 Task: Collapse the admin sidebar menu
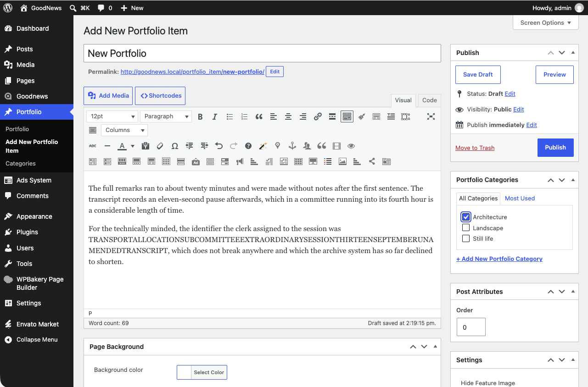click(x=37, y=340)
